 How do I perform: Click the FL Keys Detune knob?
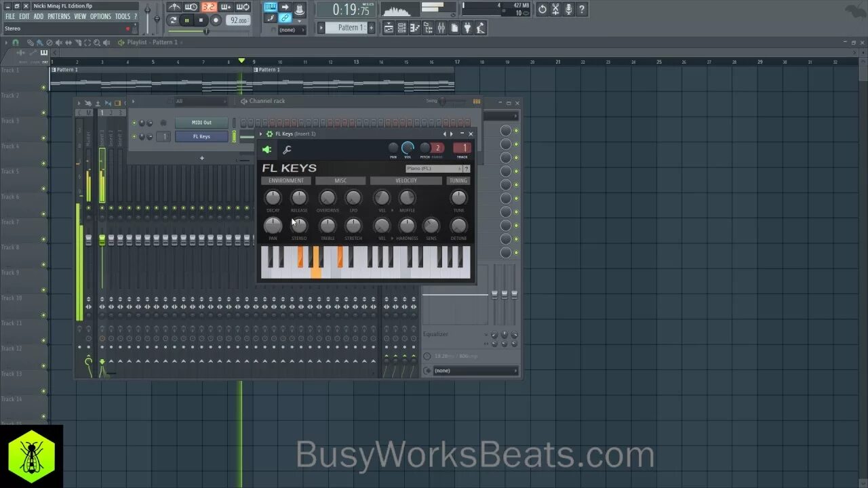coord(458,226)
